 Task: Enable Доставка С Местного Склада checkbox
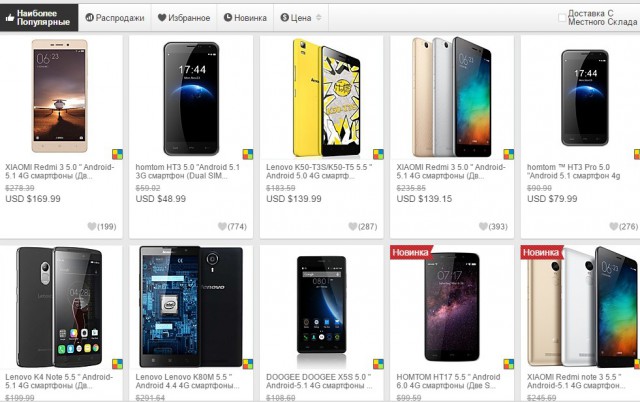tap(562, 18)
